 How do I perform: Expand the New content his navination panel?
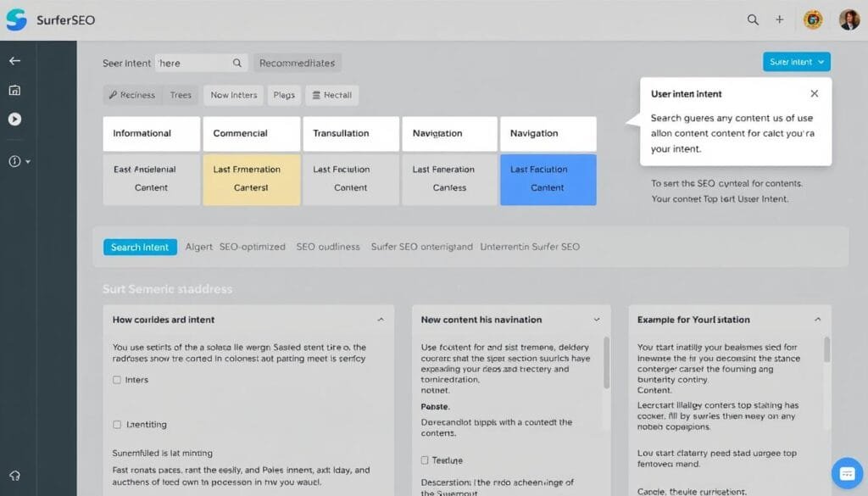tap(597, 320)
